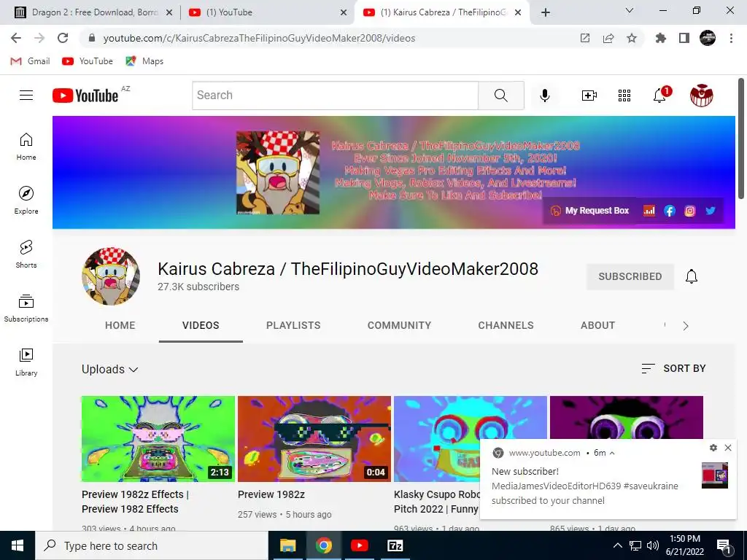Click the page vertical scrollbar

tap(741, 138)
